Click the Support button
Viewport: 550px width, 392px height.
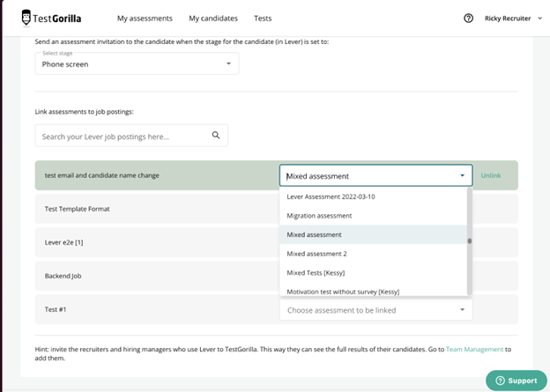[517, 381]
